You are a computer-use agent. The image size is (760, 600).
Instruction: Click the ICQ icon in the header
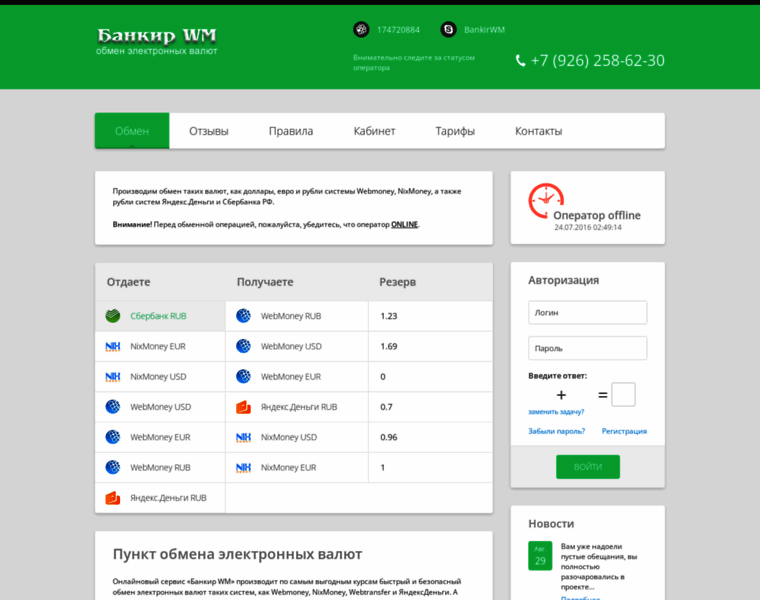[361, 30]
